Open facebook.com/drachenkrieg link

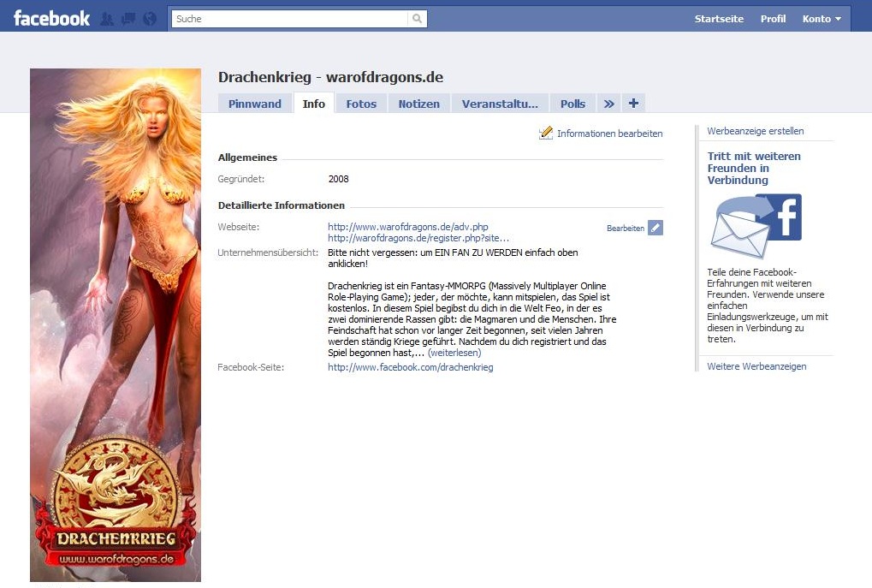tap(411, 367)
